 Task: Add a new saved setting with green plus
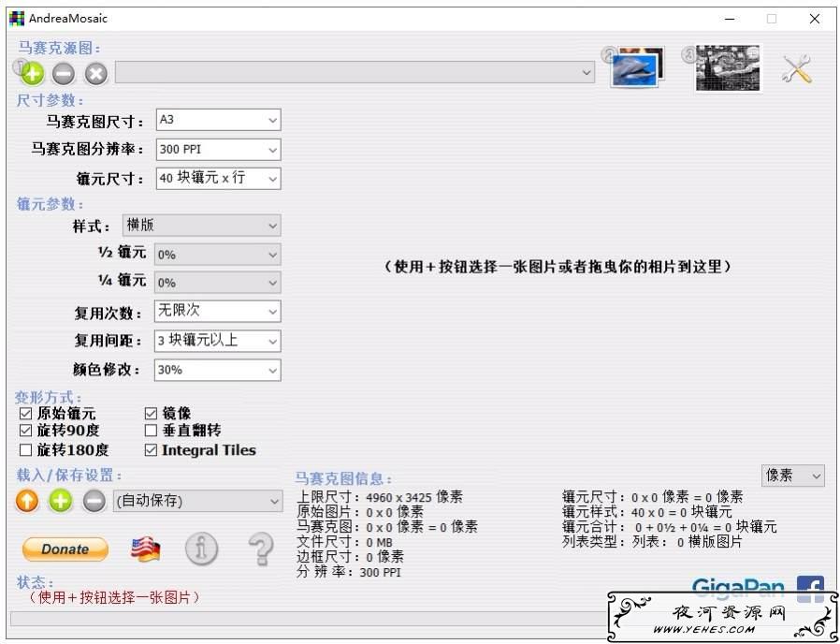click(x=61, y=501)
